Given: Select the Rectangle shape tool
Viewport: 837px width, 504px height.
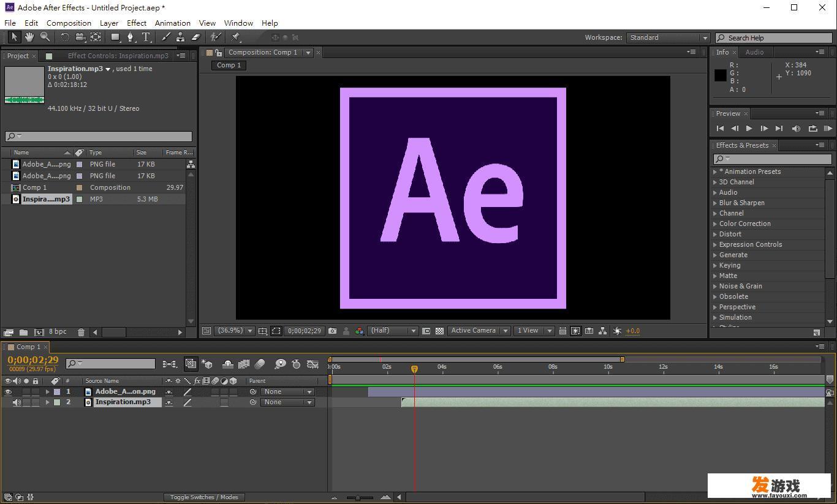Looking at the screenshot, I should tap(115, 37).
